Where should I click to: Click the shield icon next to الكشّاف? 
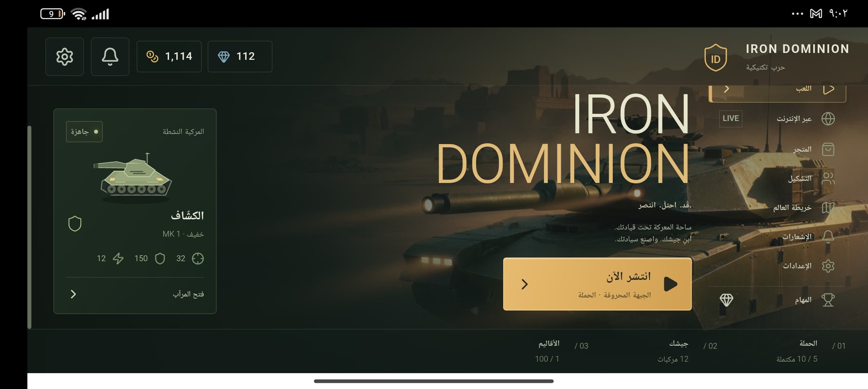click(x=75, y=224)
